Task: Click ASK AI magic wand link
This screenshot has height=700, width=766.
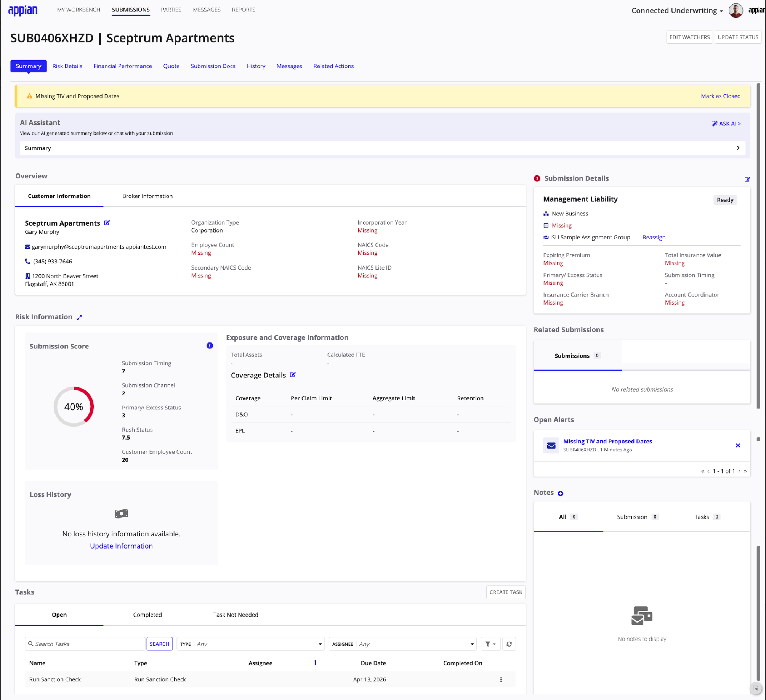Action: click(726, 124)
